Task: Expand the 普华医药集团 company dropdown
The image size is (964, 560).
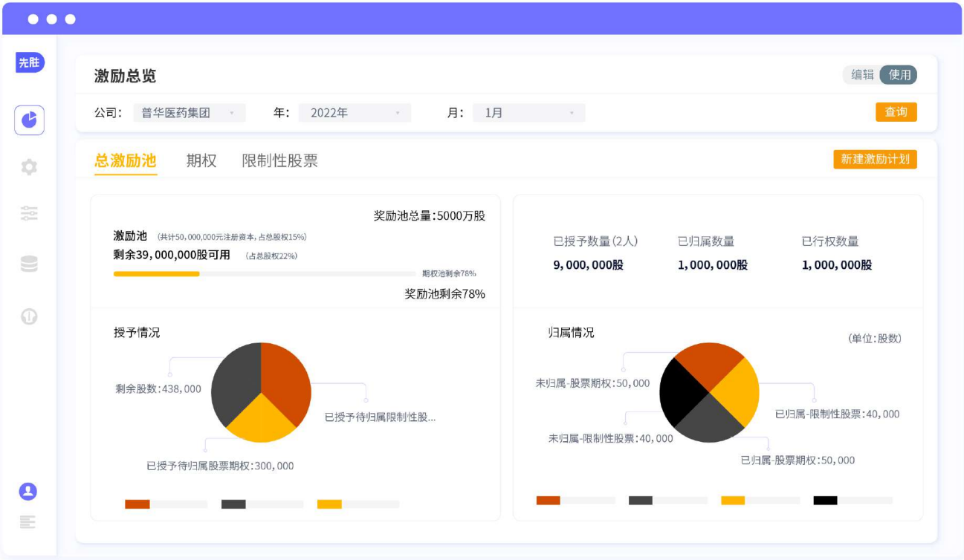Action: [x=189, y=113]
